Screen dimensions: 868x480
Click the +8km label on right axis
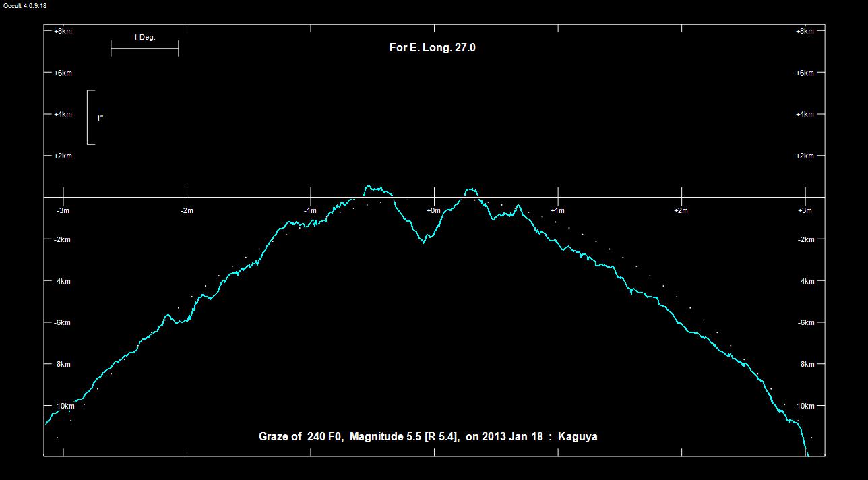coord(805,31)
